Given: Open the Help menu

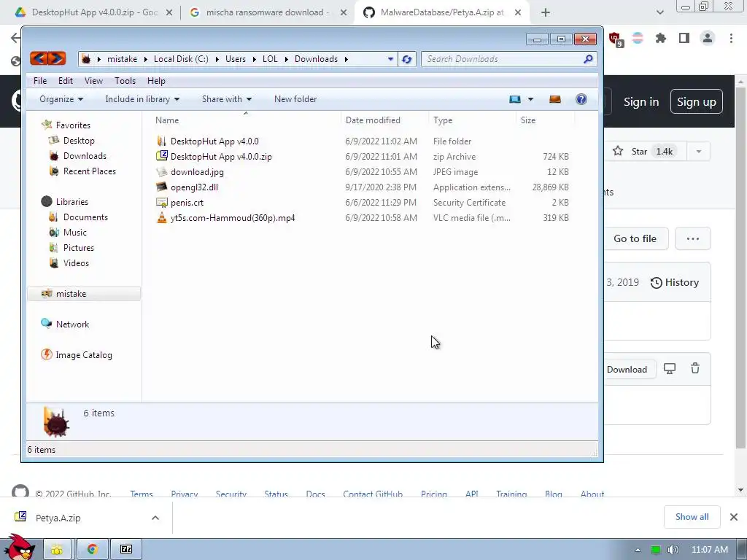Looking at the screenshot, I should tap(156, 81).
